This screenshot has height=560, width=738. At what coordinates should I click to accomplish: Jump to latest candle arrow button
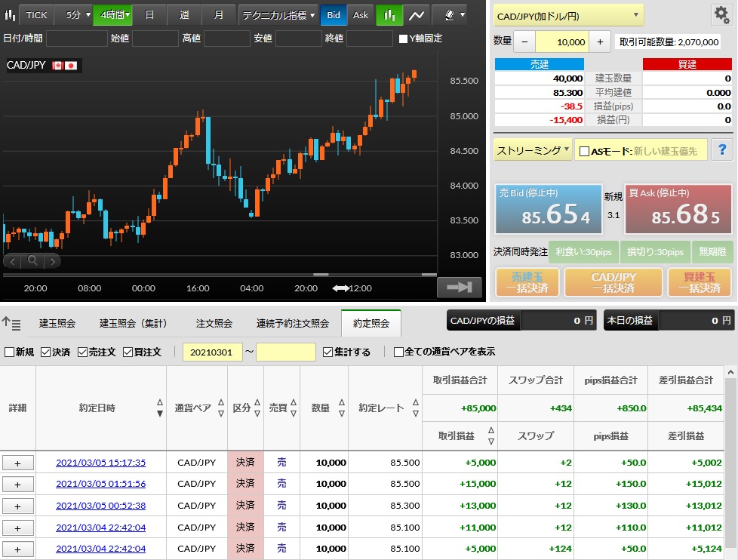[460, 287]
